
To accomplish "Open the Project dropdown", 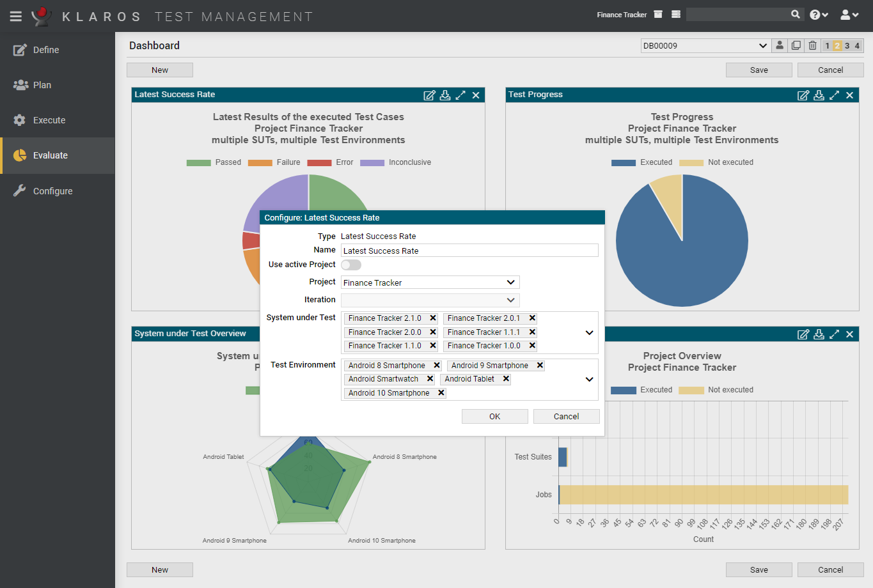I will click(430, 282).
